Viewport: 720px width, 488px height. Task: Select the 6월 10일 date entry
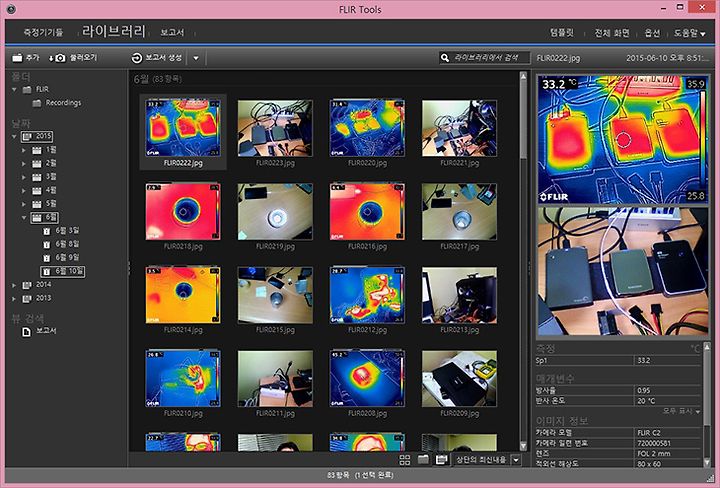(62, 271)
